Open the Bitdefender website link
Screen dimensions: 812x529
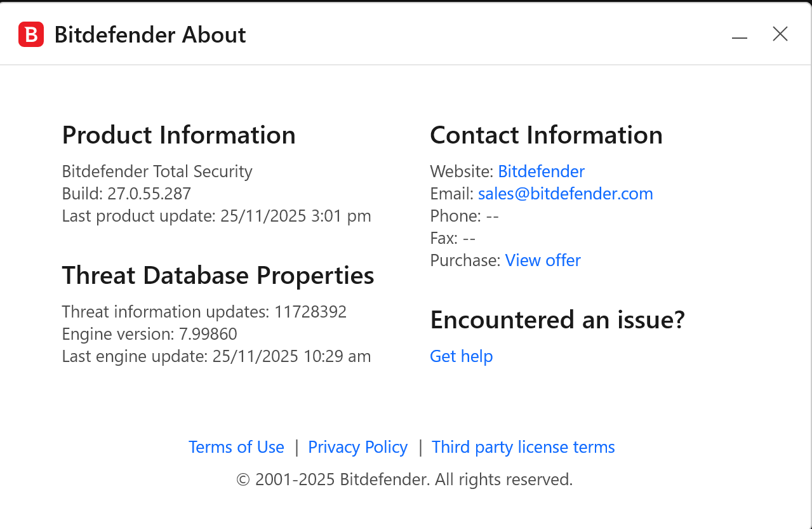click(541, 171)
